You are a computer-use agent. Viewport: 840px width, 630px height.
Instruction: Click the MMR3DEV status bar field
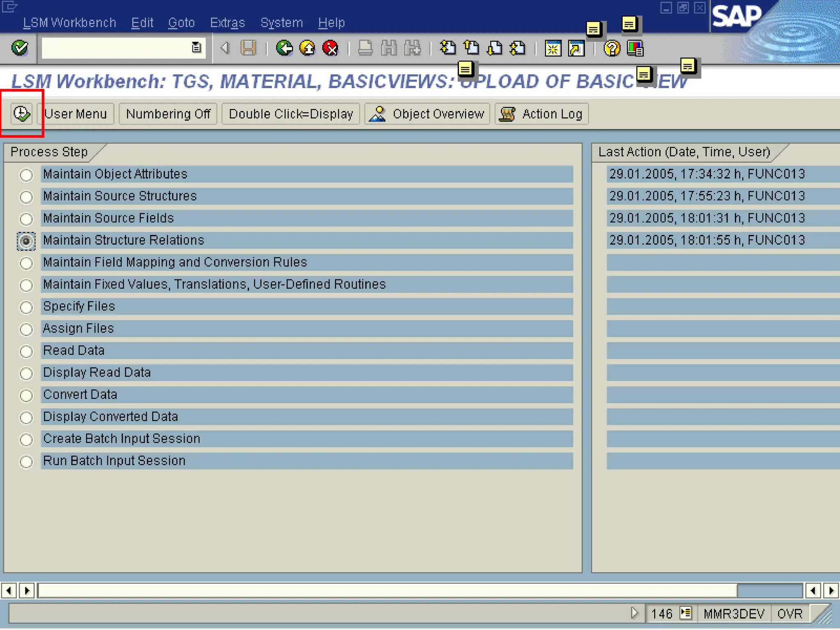click(734, 614)
